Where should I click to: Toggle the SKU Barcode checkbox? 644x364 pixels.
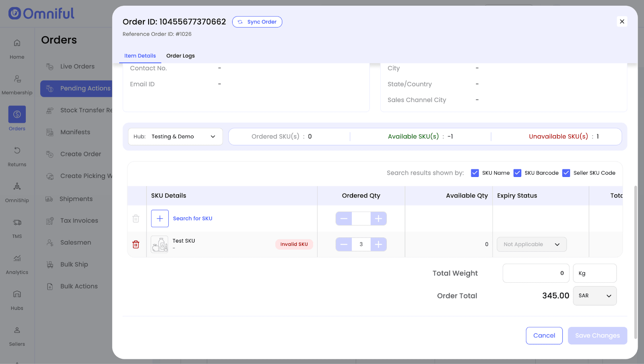pyautogui.click(x=517, y=173)
